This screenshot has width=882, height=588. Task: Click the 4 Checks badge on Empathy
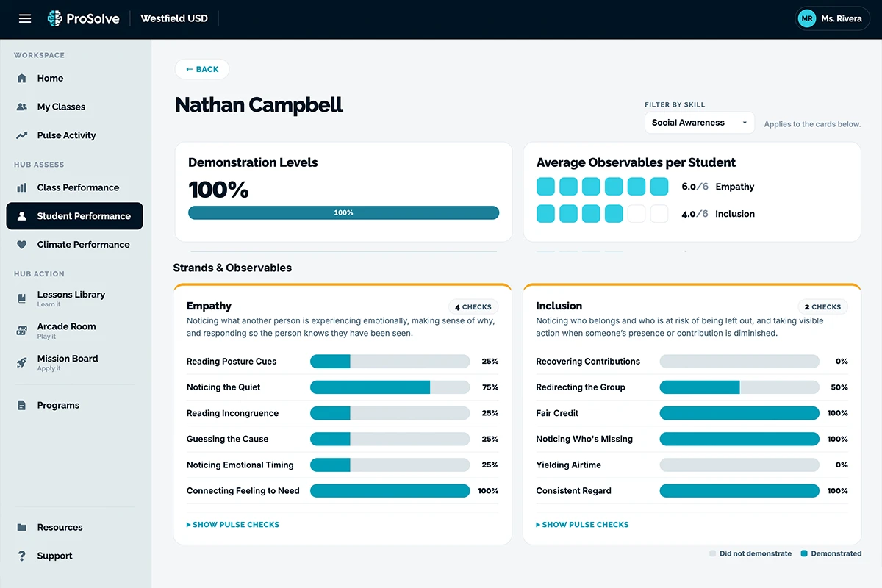pos(473,307)
